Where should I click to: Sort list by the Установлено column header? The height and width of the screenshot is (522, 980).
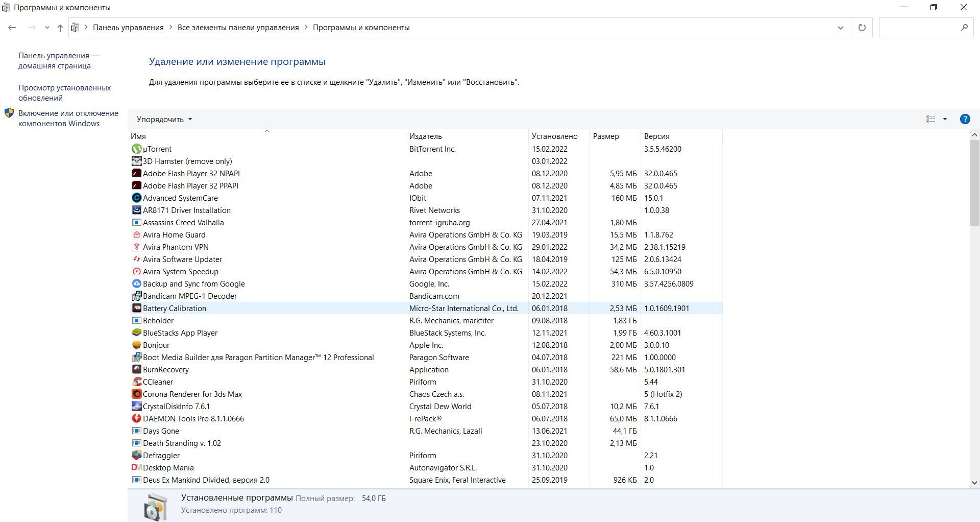[x=559, y=136]
